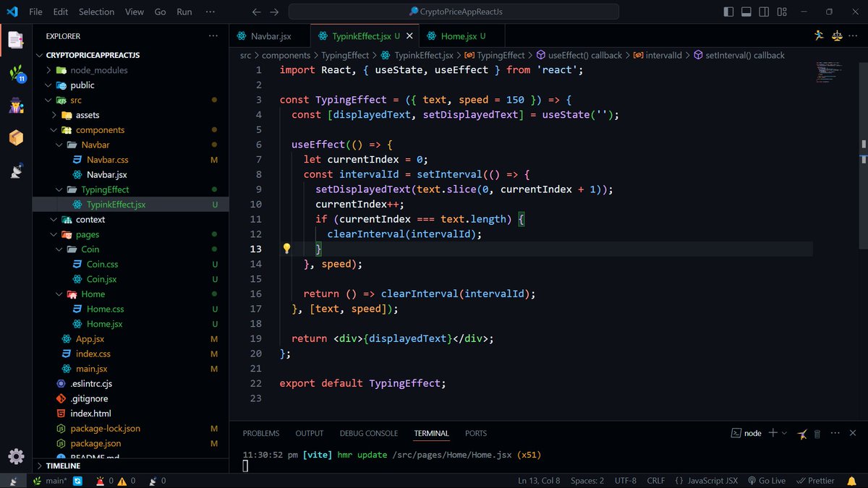The image size is (868, 488).
Task: Add a new terminal with plus icon
Action: click(x=773, y=433)
